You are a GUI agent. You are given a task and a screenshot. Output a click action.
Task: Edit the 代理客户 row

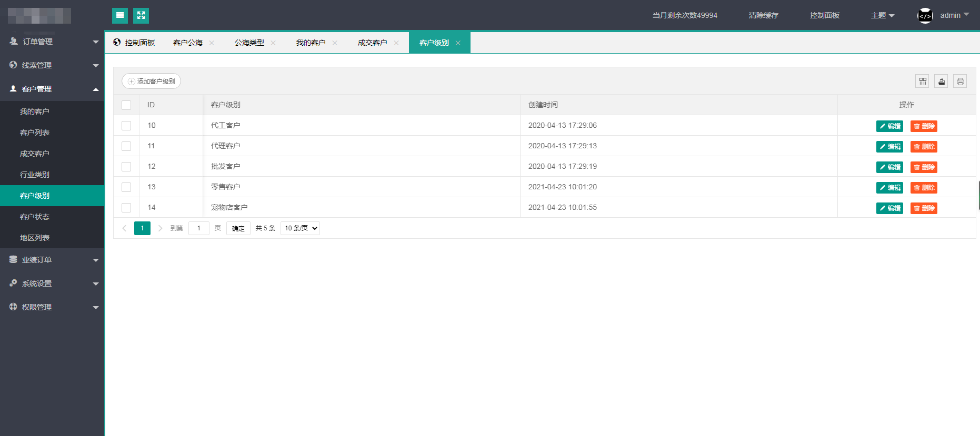click(x=889, y=147)
